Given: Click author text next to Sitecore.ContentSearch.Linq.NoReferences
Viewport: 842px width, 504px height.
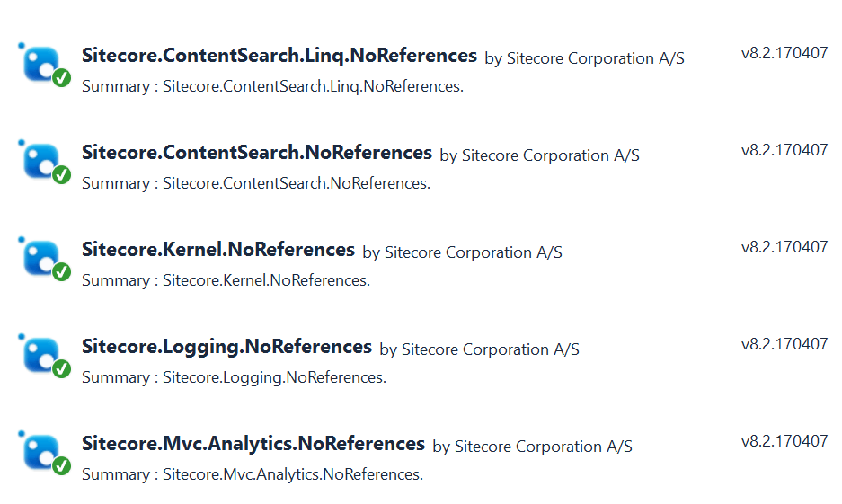Looking at the screenshot, I should pos(584,58).
